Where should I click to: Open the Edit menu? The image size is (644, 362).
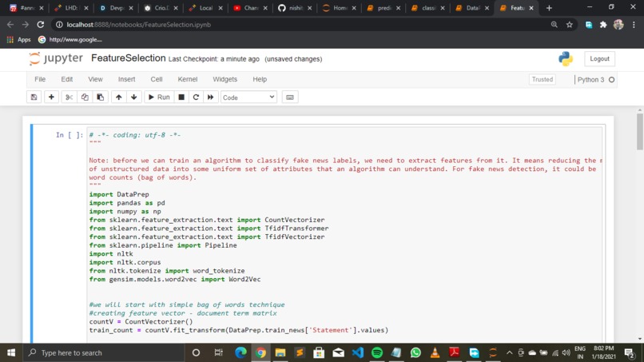[67, 79]
